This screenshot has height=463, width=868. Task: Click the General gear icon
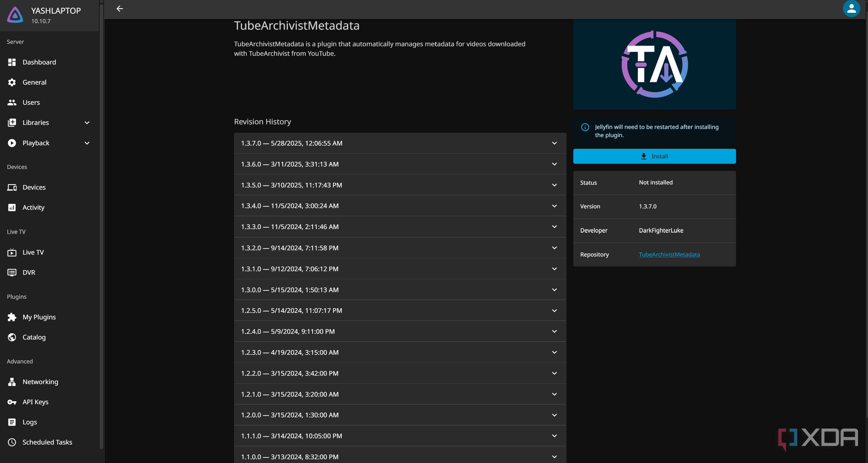(12, 82)
